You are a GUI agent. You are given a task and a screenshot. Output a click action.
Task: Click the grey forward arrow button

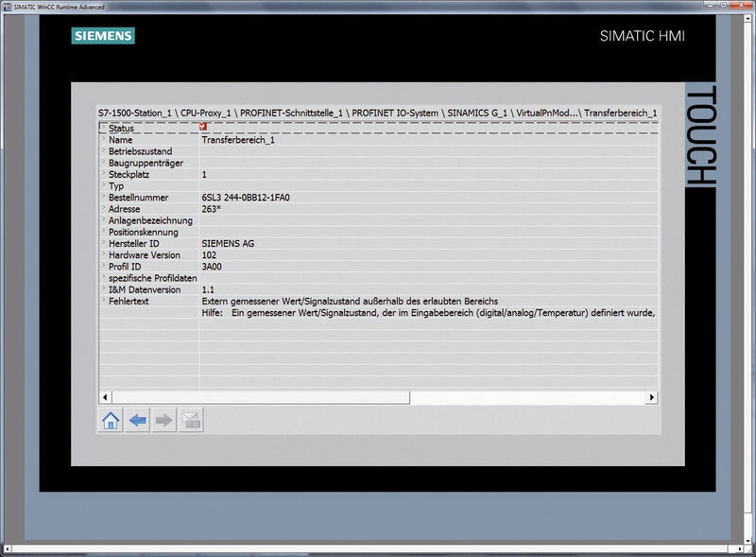(x=163, y=421)
